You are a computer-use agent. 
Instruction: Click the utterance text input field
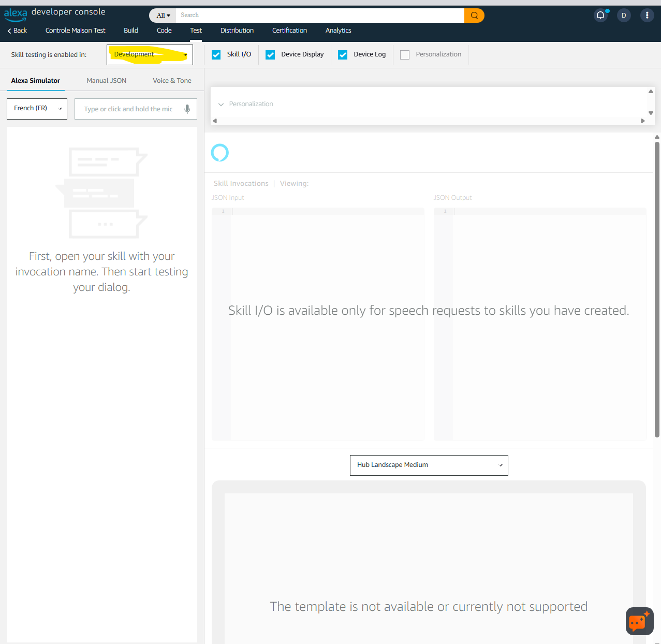tap(128, 109)
